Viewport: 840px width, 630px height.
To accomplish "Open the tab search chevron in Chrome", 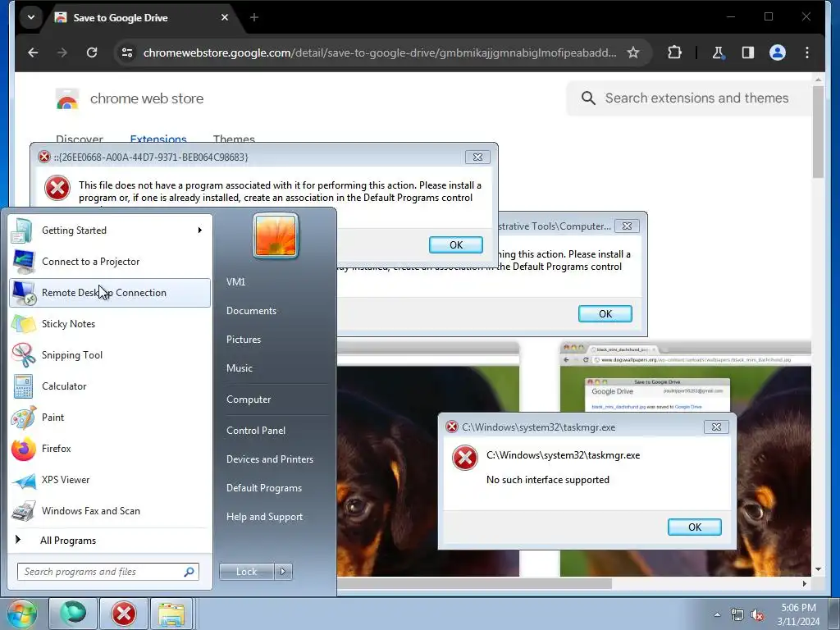I will [31, 17].
